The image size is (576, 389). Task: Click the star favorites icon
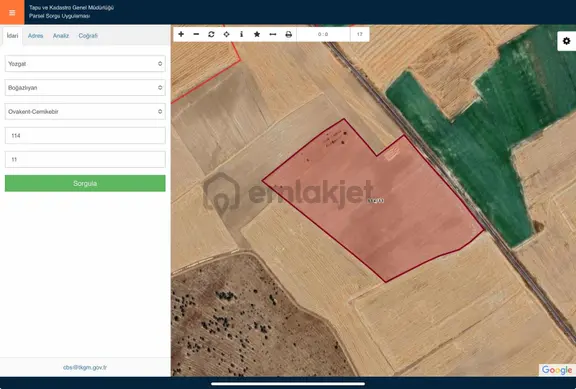pos(257,34)
